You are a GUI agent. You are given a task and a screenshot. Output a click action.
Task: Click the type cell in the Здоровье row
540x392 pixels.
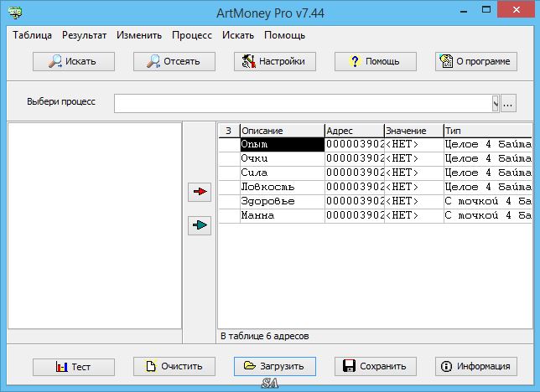[488, 201]
